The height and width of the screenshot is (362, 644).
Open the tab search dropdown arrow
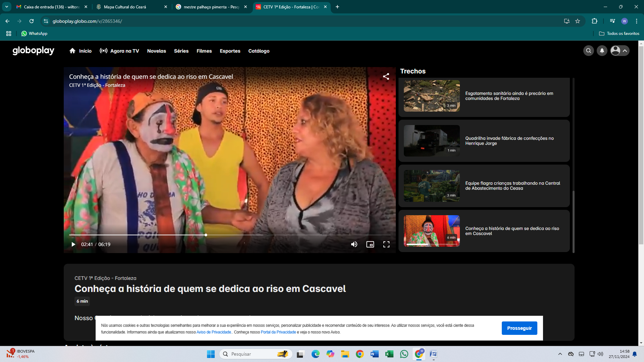(x=6, y=7)
